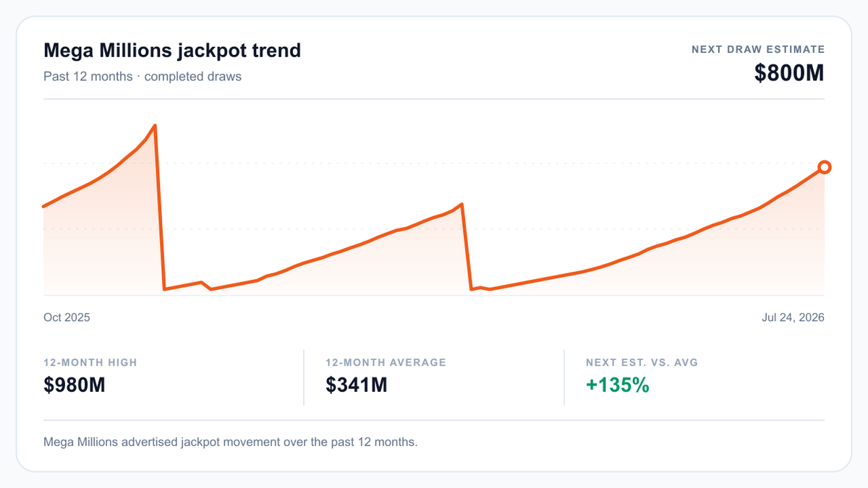Click the $980M 12-month high value
This screenshot has height=488, width=868.
pyautogui.click(x=75, y=385)
